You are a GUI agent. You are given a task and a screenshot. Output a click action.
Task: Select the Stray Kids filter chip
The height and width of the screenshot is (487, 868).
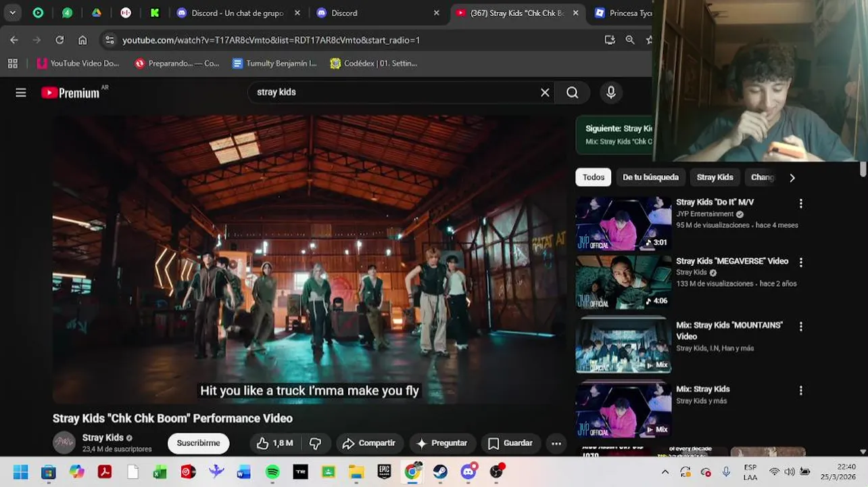coord(715,177)
